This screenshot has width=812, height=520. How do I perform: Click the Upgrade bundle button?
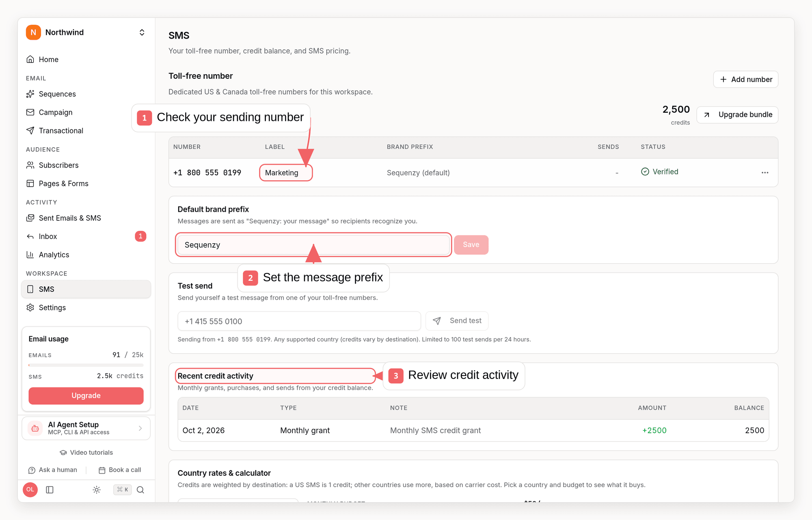coord(738,115)
